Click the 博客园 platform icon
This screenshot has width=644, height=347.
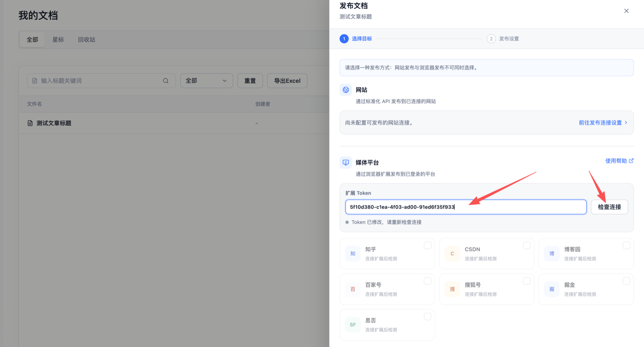(552, 254)
